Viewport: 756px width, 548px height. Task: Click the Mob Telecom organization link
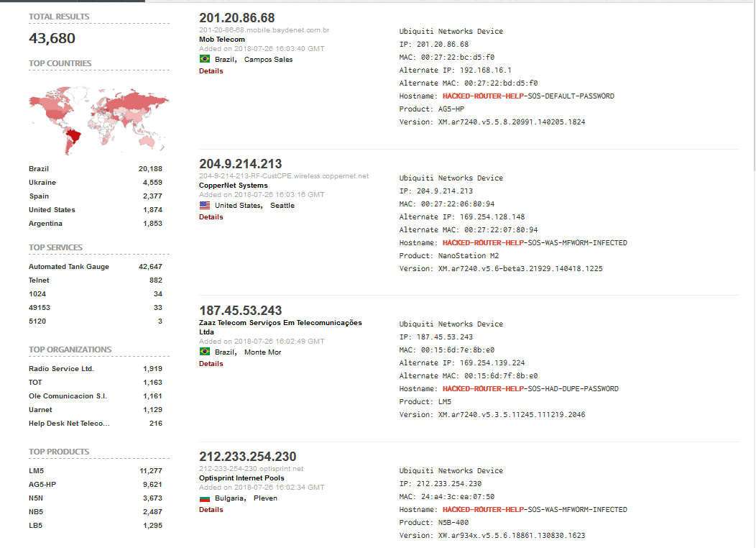tap(222, 40)
